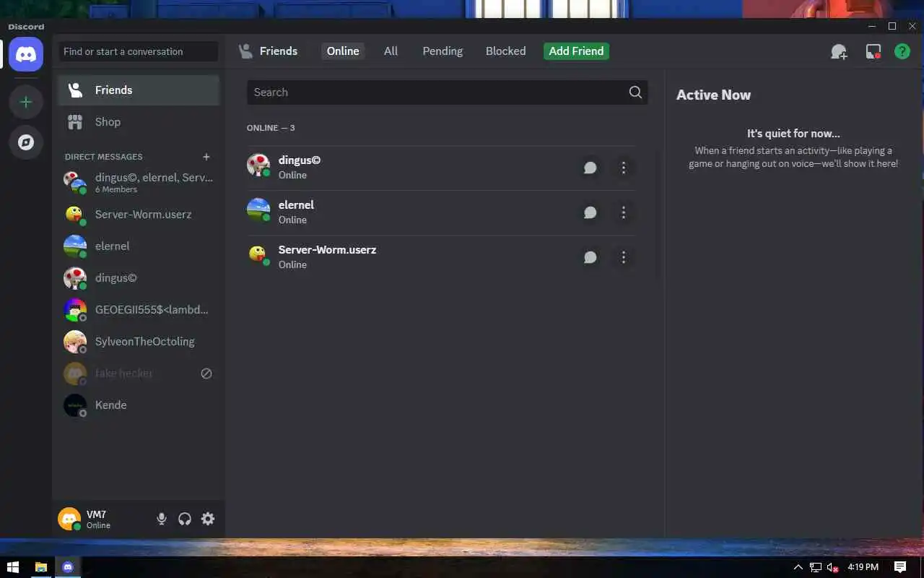Image resolution: width=924 pixels, height=578 pixels.
Task: Mute the microphone
Action: click(162, 519)
